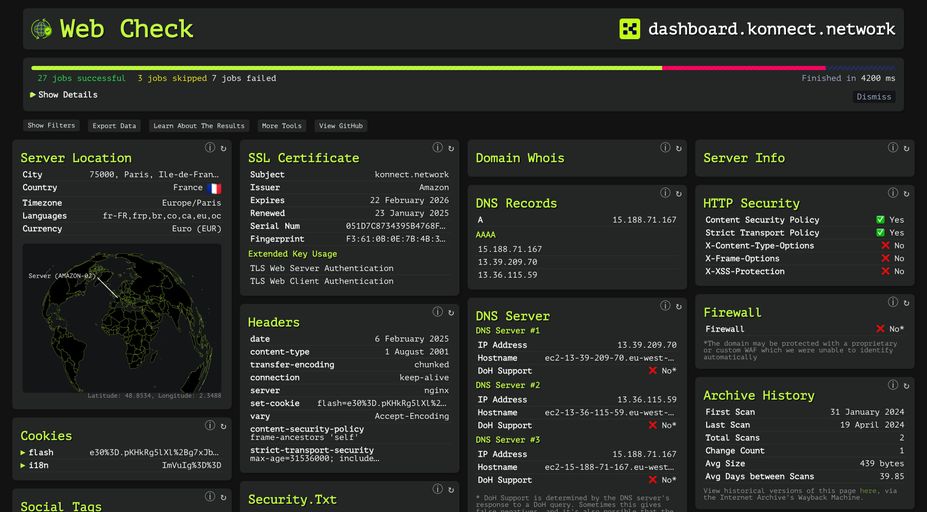The width and height of the screenshot is (927, 512).
Task: Click the info icon on Headers card
Action: coord(438,312)
